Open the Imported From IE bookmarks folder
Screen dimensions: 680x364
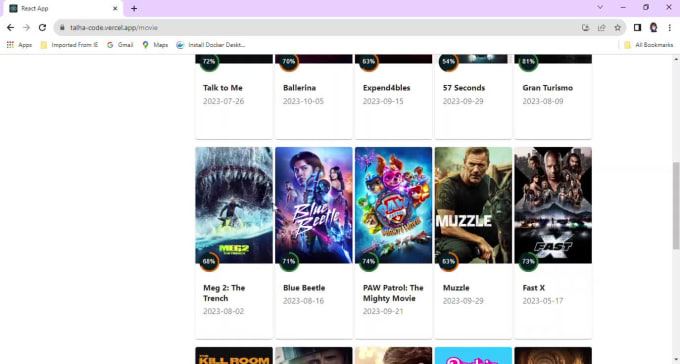pos(69,45)
